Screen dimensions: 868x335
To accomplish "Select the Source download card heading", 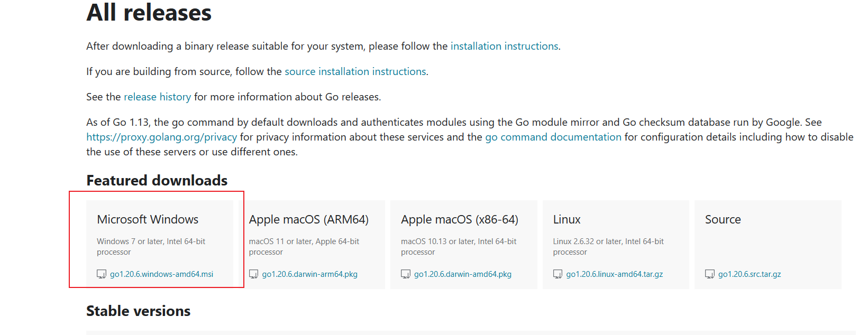I will click(723, 220).
